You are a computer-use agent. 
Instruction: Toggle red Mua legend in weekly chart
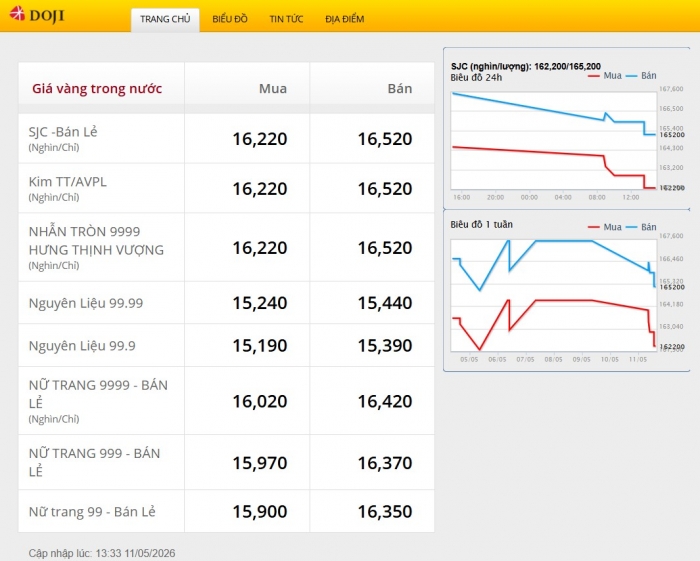pyautogui.click(x=605, y=227)
